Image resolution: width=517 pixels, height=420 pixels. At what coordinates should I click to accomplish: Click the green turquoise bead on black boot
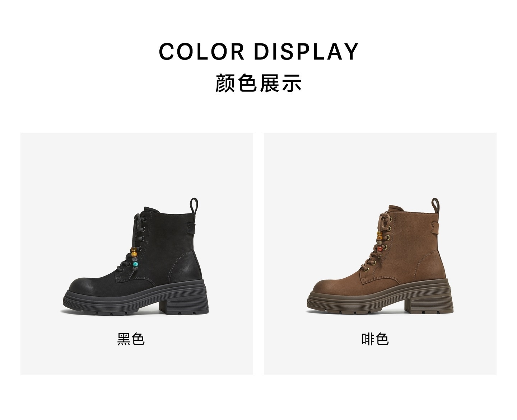click(135, 265)
